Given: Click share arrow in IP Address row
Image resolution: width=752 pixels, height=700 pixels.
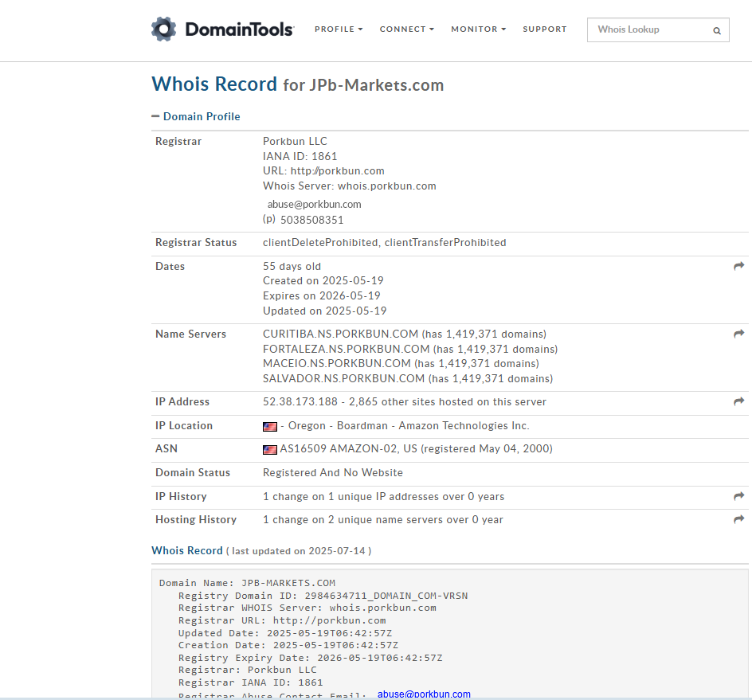Looking at the screenshot, I should coord(738,401).
